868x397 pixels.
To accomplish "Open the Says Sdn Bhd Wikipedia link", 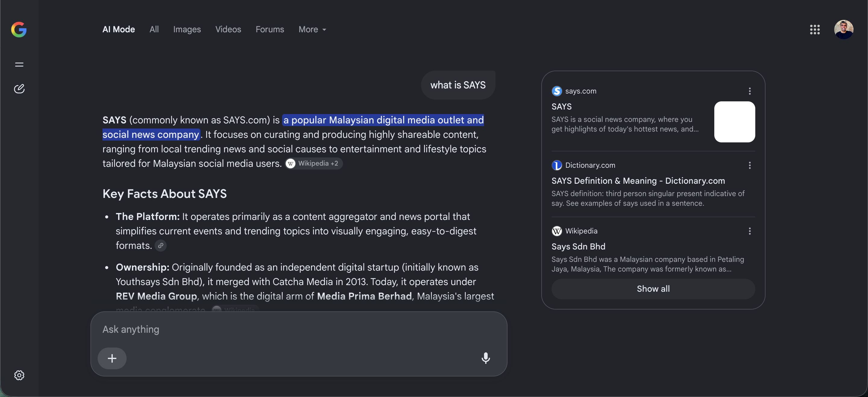I will point(578,246).
